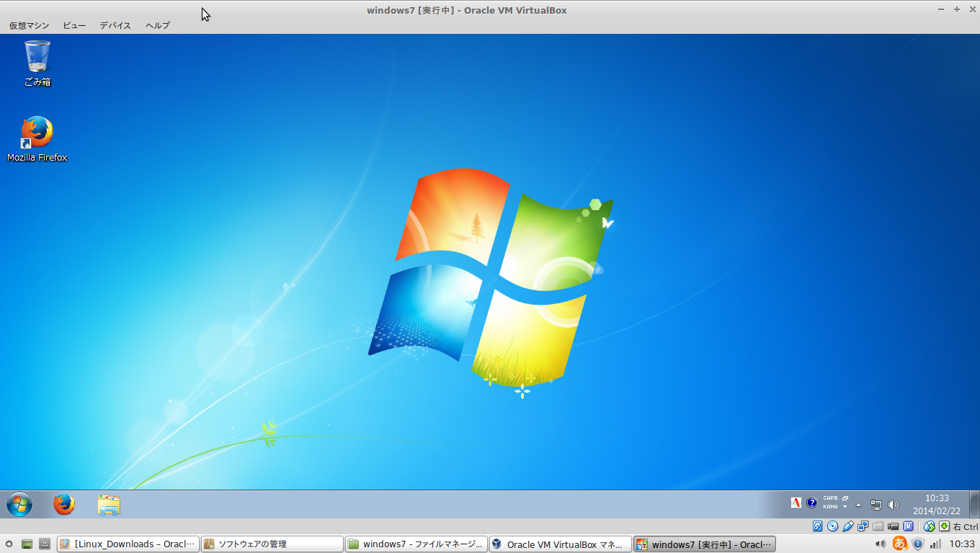Open the デバイス menu
Viewport: 980px width, 553px height.
pyautogui.click(x=115, y=25)
